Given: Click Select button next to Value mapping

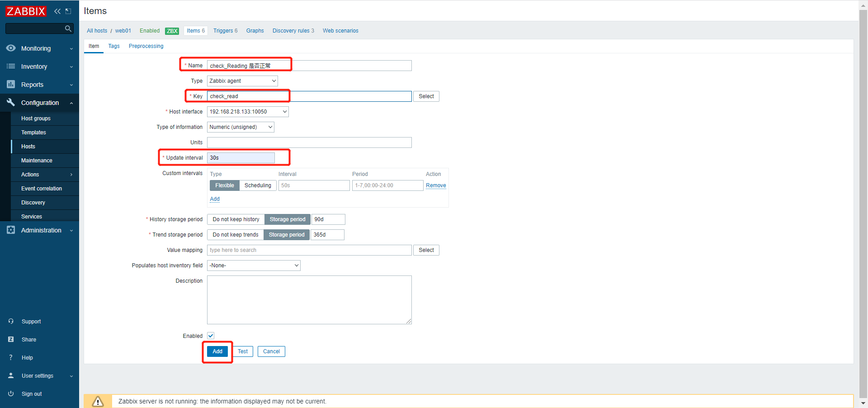Looking at the screenshot, I should [x=426, y=250].
